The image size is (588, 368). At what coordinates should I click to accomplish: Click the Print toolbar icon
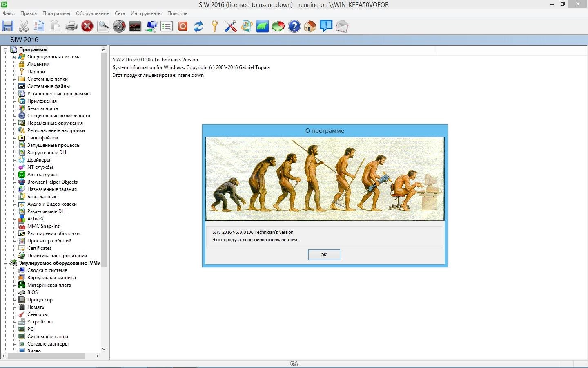click(x=71, y=27)
